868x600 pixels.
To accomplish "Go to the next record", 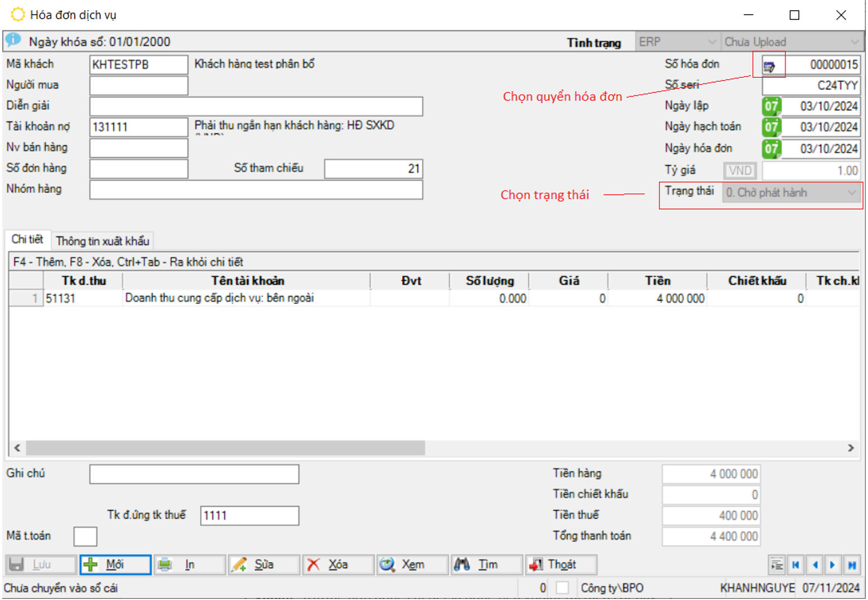I will pyautogui.click(x=833, y=564).
